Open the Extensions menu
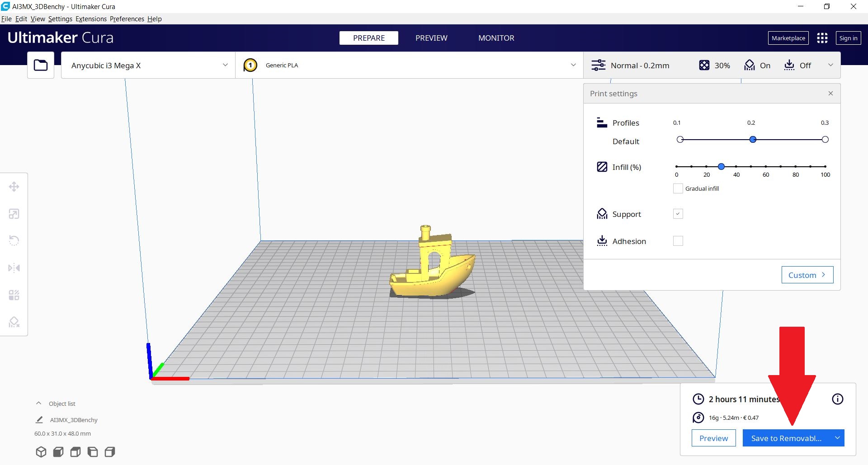The height and width of the screenshot is (465, 868). (91, 19)
